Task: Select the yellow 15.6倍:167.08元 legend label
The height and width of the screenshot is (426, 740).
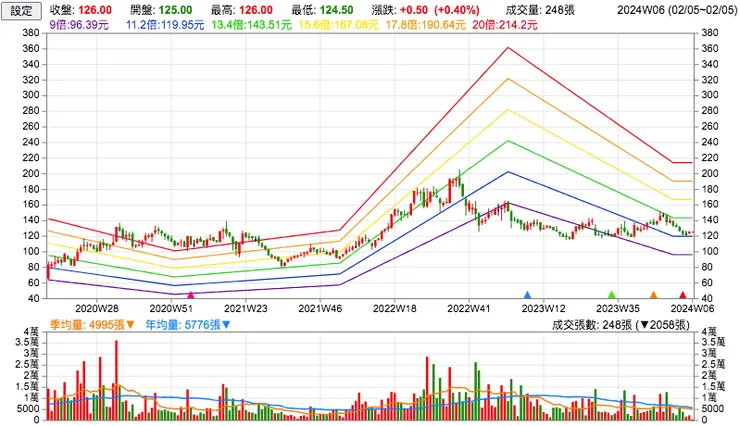Action: 338,25
